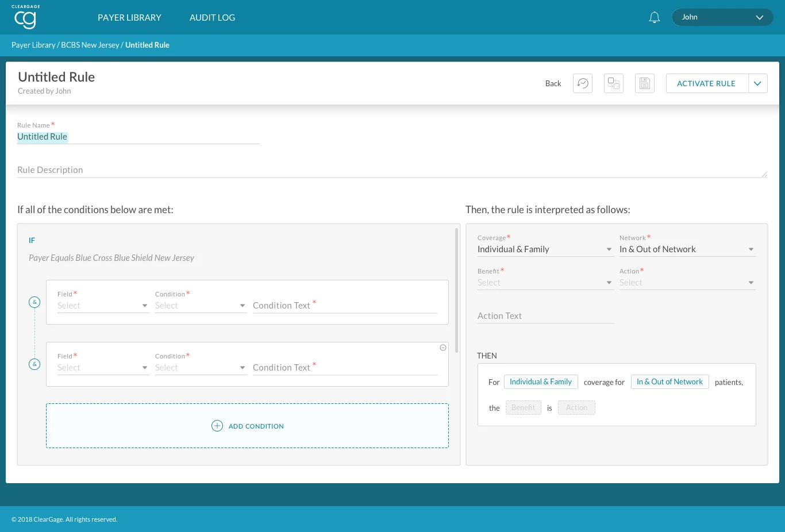The image size is (785, 532).
Task: Remove second condition with minus icon
Action: pyautogui.click(x=443, y=348)
